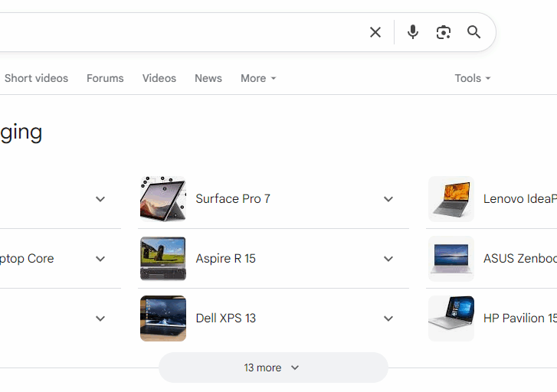Switch to the Videos tab

coord(159,78)
